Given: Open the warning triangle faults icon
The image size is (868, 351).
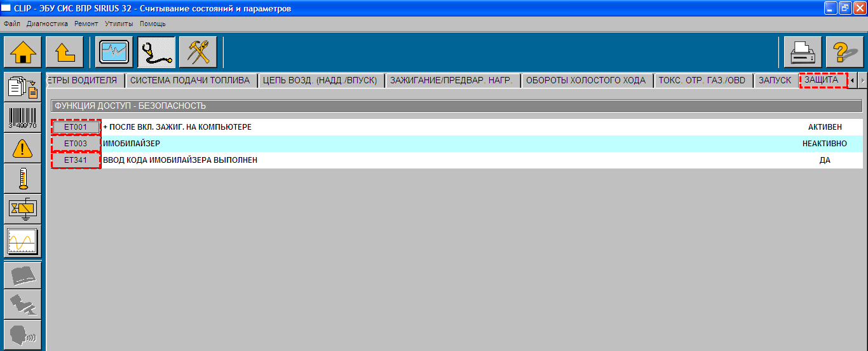Looking at the screenshot, I should tap(23, 148).
